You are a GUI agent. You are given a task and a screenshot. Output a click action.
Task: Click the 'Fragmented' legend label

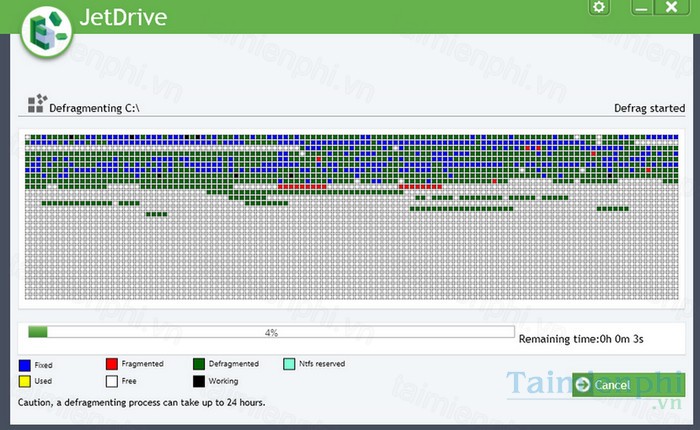pos(142,364)
